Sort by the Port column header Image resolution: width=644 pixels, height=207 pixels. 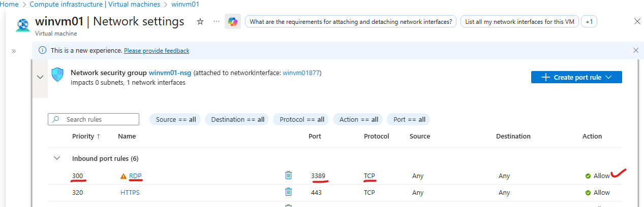[x=315, y=136]
